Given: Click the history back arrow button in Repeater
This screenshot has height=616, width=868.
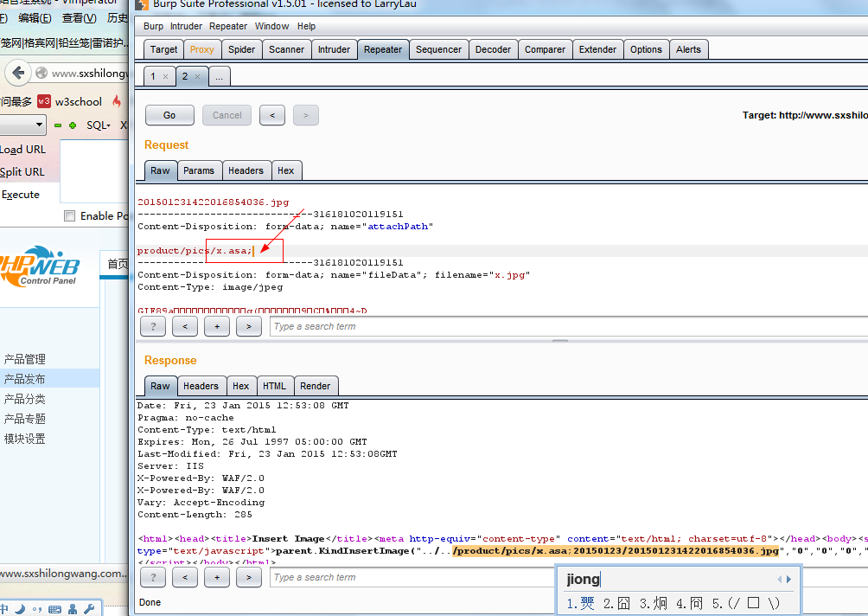Looking at the screenshot, I should (x=272, y=115).
